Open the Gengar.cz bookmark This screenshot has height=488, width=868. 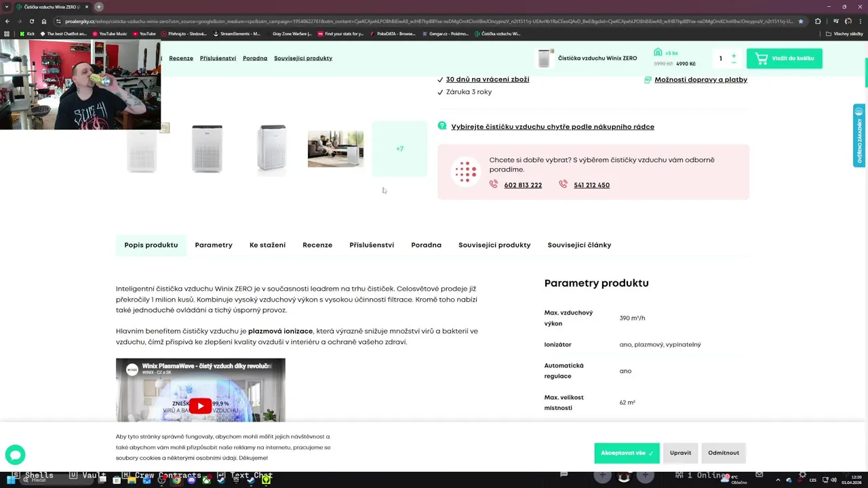click(x=446, y=33)
